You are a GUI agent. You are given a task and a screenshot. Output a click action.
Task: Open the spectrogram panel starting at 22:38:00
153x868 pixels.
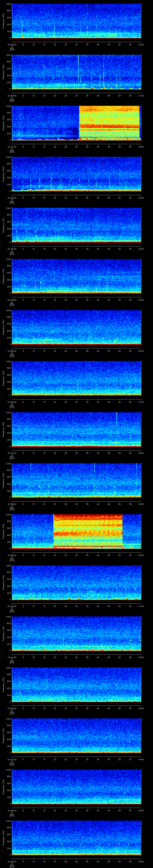(76, 481)
